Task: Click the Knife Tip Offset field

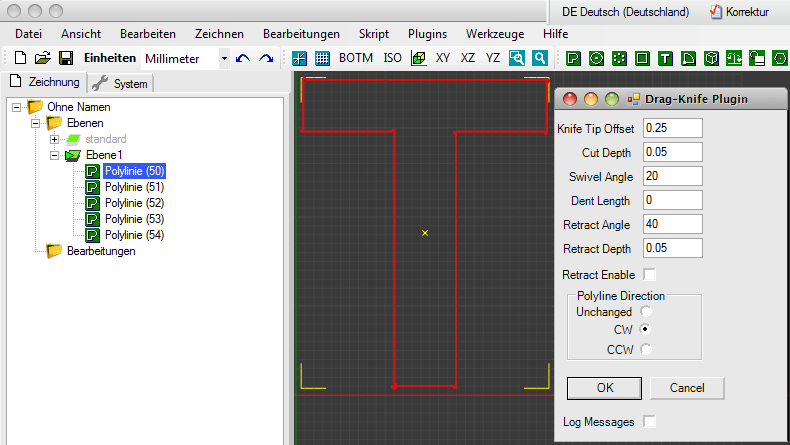Action: (x=673, y=128)
